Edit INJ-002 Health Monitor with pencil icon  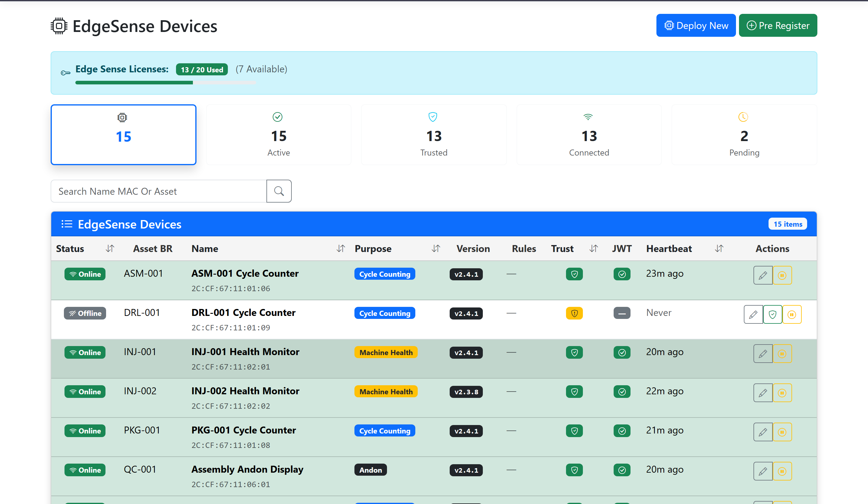point(763,393)
